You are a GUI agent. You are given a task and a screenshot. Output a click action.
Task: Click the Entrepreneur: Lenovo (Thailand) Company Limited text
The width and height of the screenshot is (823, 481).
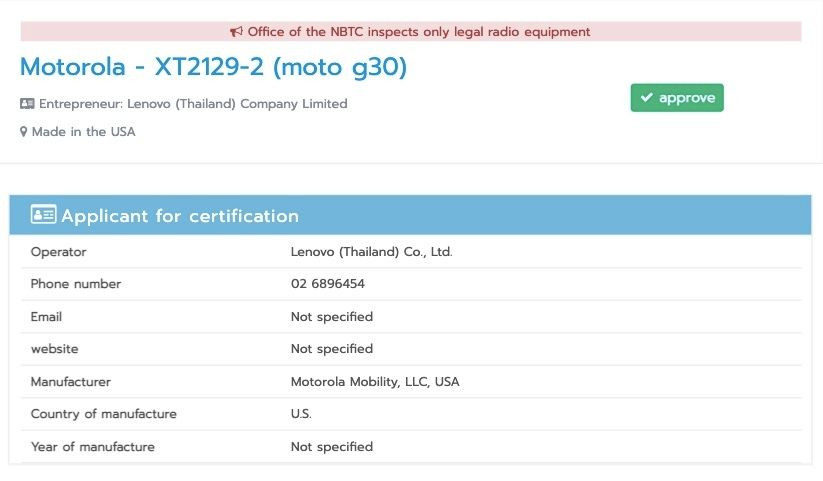[x=193, y=104]
